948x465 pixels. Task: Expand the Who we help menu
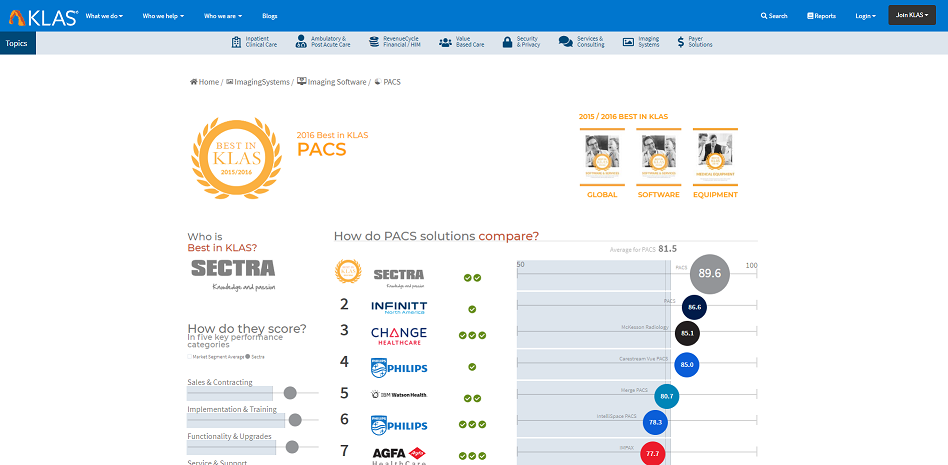[x=163, y=16]
